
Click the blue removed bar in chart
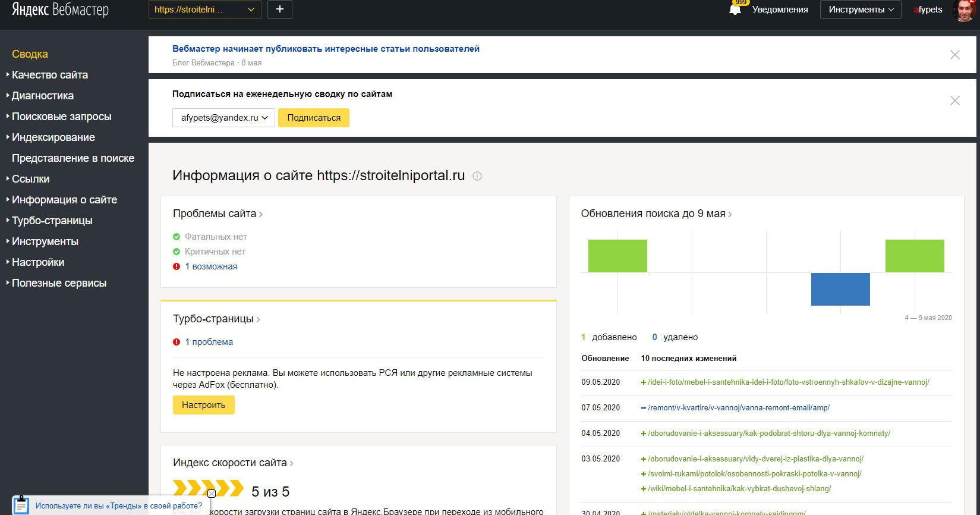tap(840, 289)
